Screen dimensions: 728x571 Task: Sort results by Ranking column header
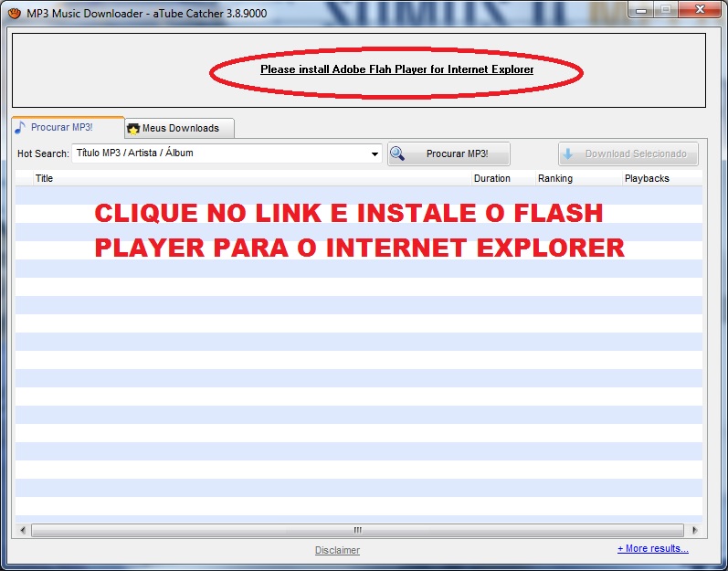(578, 178)
